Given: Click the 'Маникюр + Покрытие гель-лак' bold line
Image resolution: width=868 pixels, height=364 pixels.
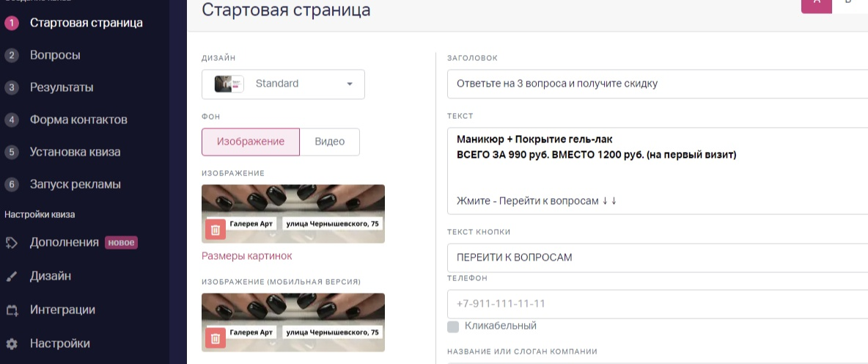Looking at the screenshot, I should tap(534, 139).
